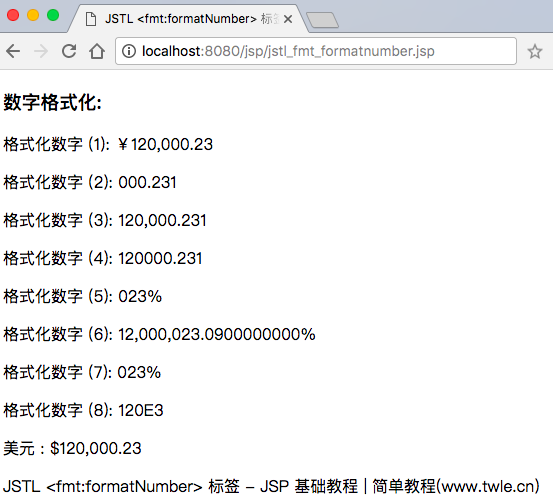Click the green fullscreen window button
This screenshot has width=553, height=500.
pos(53,15)
